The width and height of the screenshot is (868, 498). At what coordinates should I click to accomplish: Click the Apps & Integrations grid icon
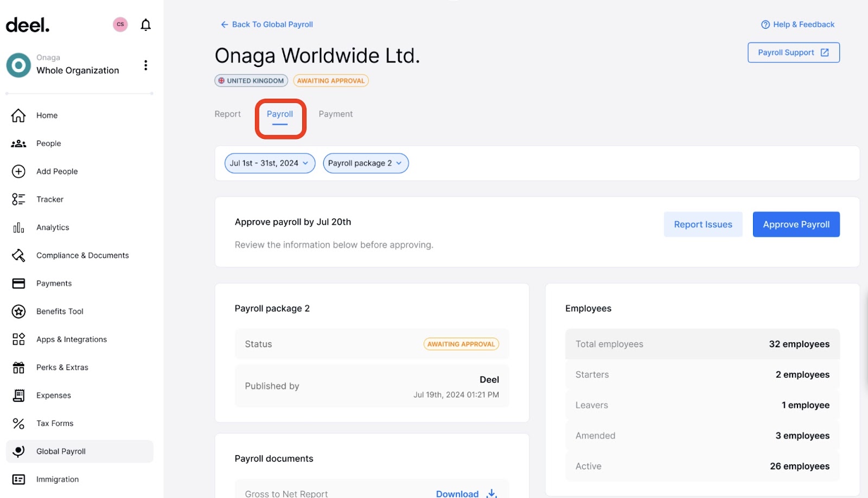18,339
